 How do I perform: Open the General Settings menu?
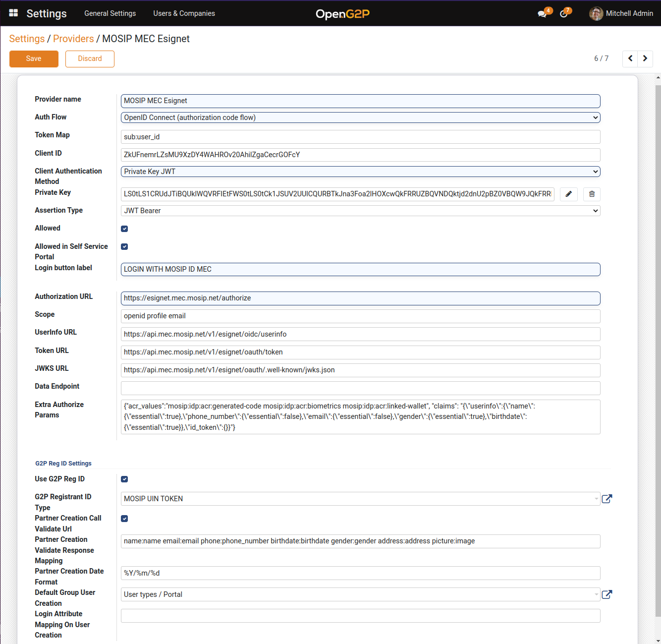point(110,13)
